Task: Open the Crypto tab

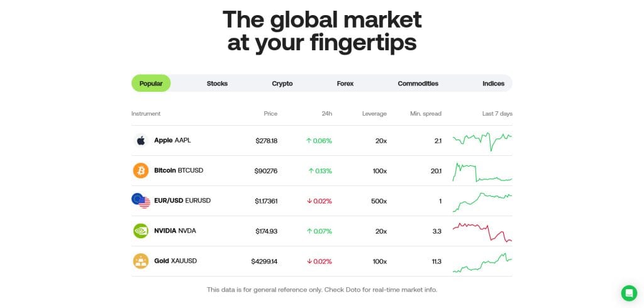Action: [282, 84]
